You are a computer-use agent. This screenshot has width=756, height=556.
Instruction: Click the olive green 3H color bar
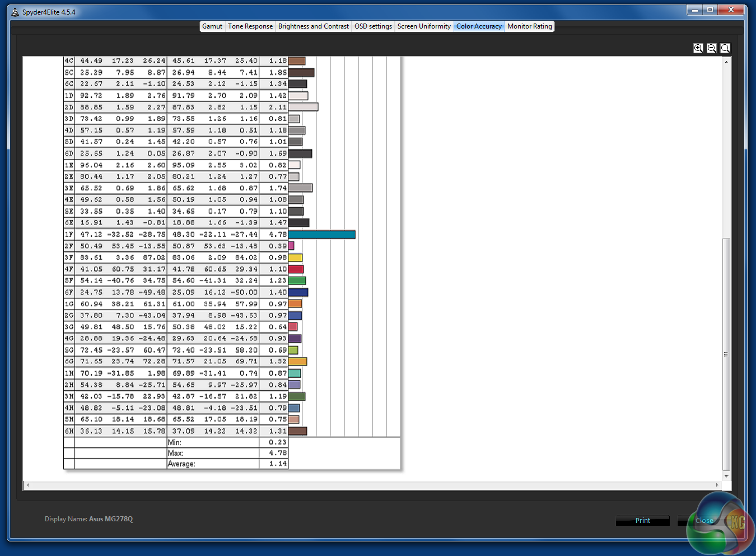(297, 396)
